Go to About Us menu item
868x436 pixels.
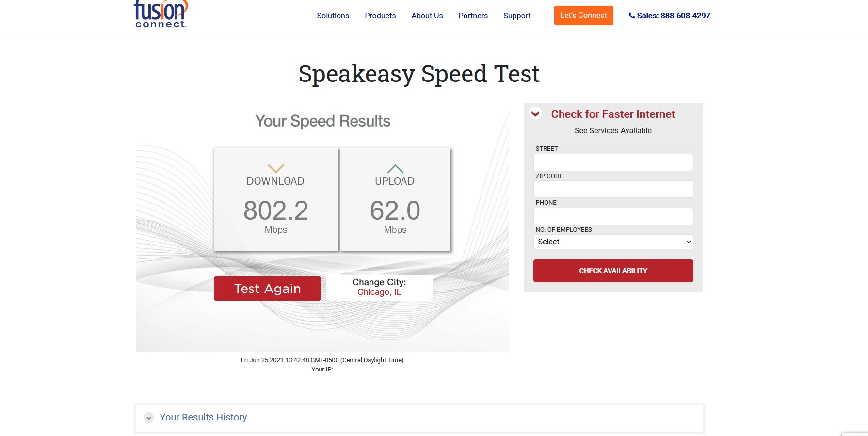pos(427,16)
